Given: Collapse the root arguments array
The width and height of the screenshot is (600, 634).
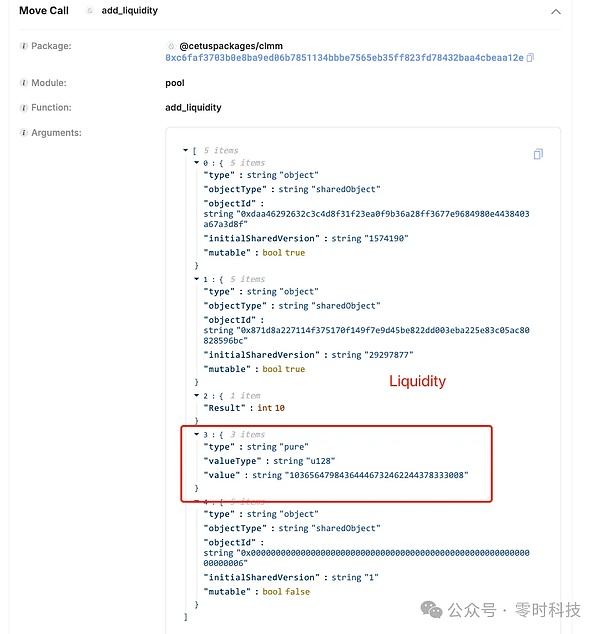Looking at the screenshot, I should [186, 150].
